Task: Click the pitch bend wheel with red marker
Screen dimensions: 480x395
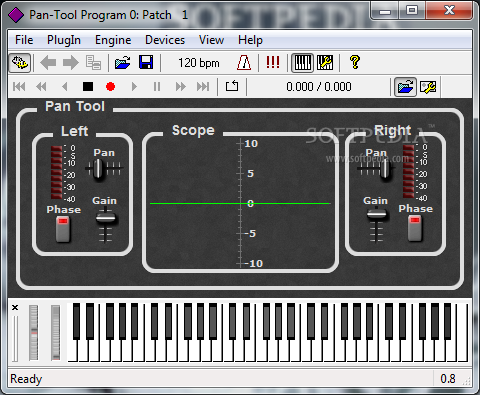Action: pos(34,332)
